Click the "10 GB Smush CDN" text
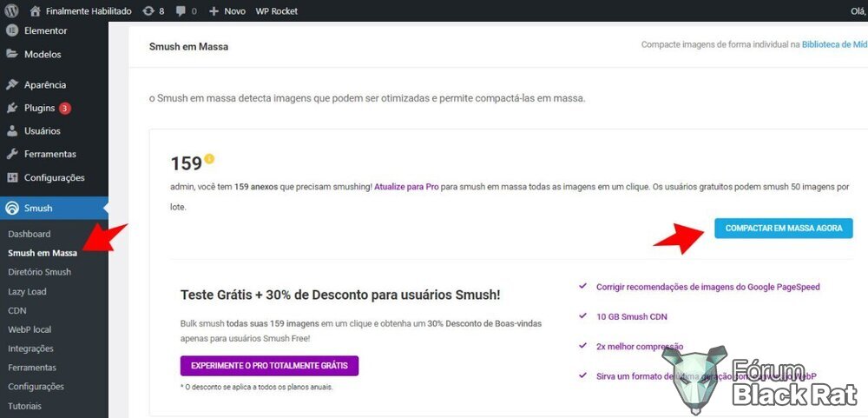This screenshot has width=868, height=418. coord(632,316)
